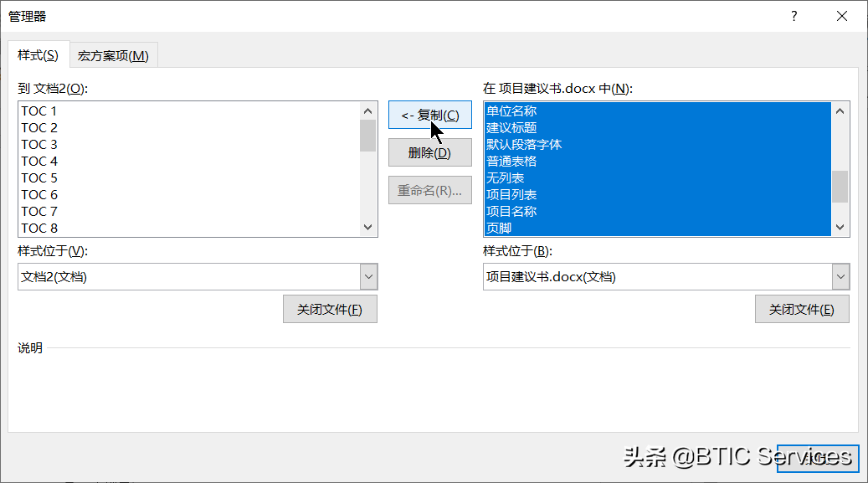Image resolution: width=868 pixels, height=483 pixels.
Task: Select the 页脚 style
Action: tap(658, 228)
